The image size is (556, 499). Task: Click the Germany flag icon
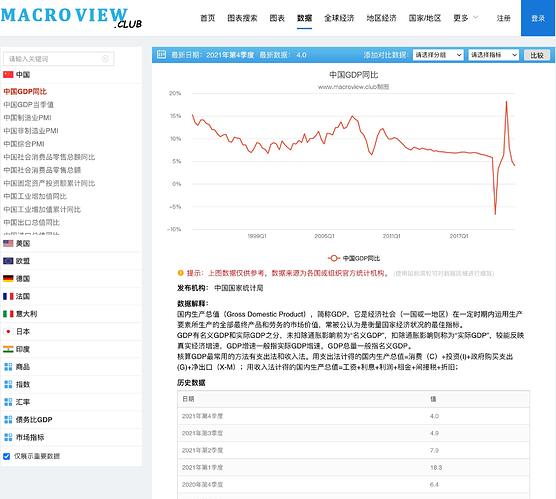[x=8, y=278]
